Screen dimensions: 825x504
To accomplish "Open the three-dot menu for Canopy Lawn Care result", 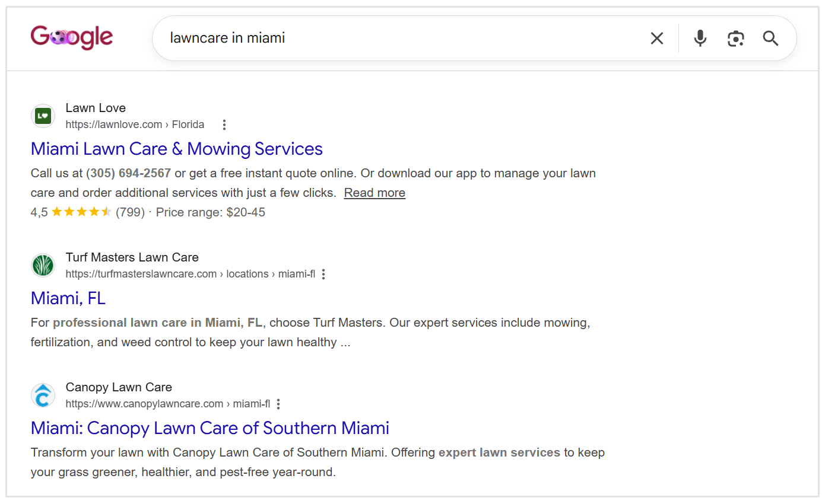I will coord(278,404).
